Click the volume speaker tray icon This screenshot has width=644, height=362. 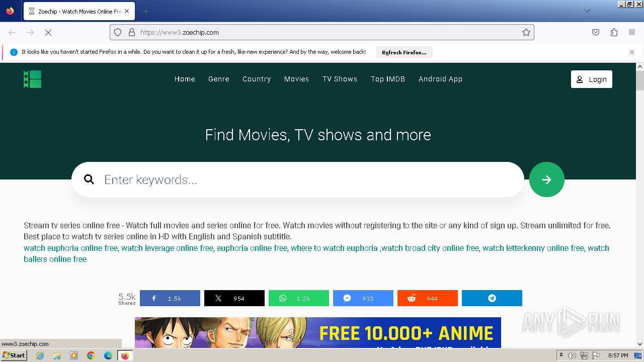[x=572, y=355]
